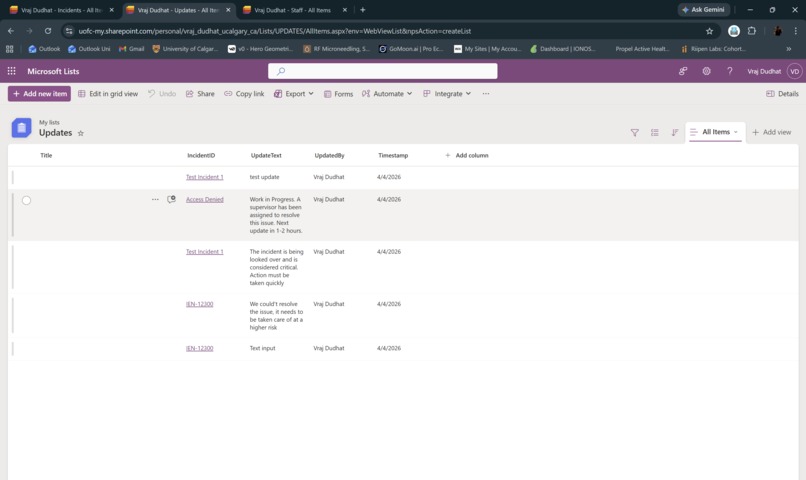Click the Microsoft Lists app title
The width and height of the screenshot is (806, 480).
(x=53, y=71)
